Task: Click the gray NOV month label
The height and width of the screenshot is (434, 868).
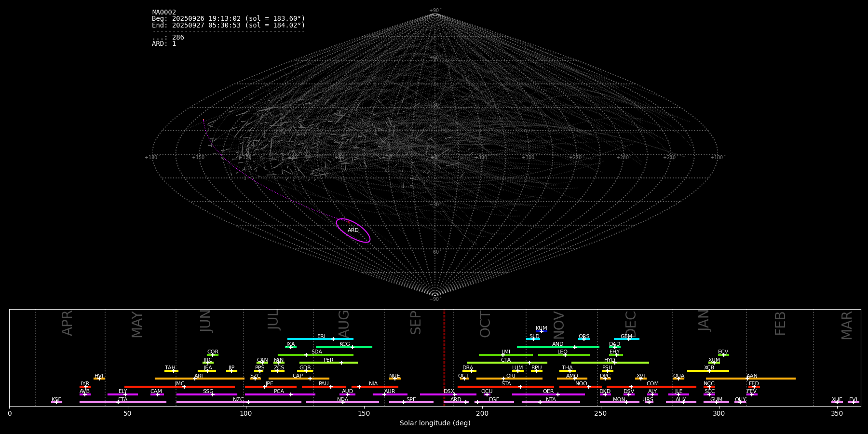Action: (558, 325)
